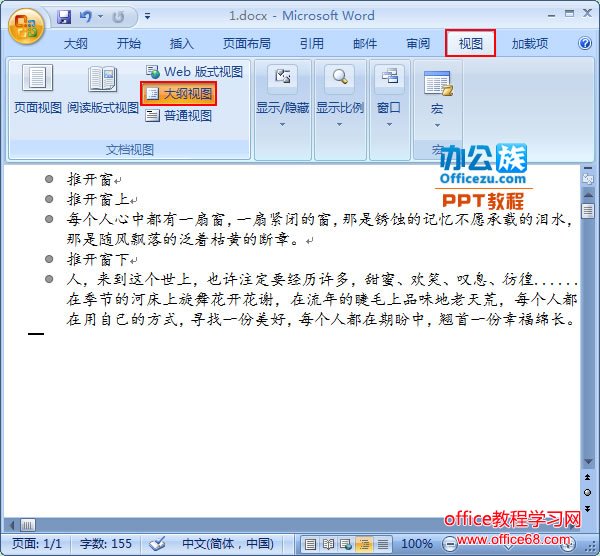Click the 100% zoom level button

click(x=417, y=543)
